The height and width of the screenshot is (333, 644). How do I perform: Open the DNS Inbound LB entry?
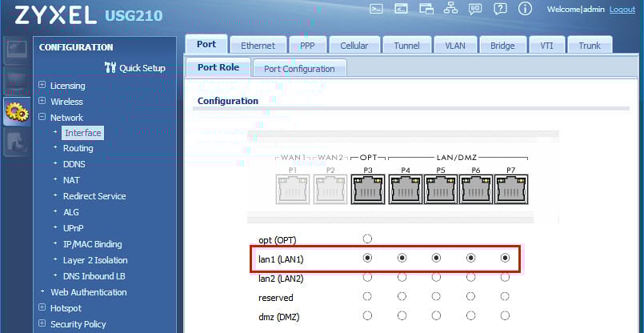point(94,276)
